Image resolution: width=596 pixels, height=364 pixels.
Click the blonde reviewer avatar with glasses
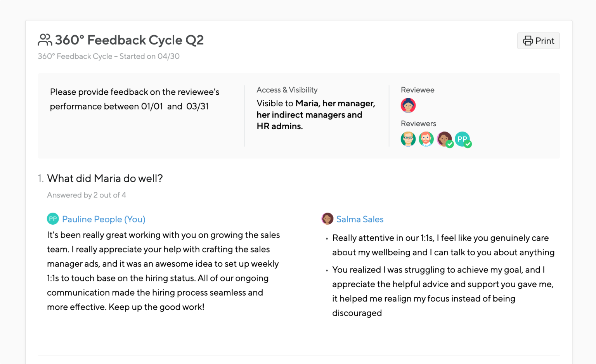(x=408, y=139)
